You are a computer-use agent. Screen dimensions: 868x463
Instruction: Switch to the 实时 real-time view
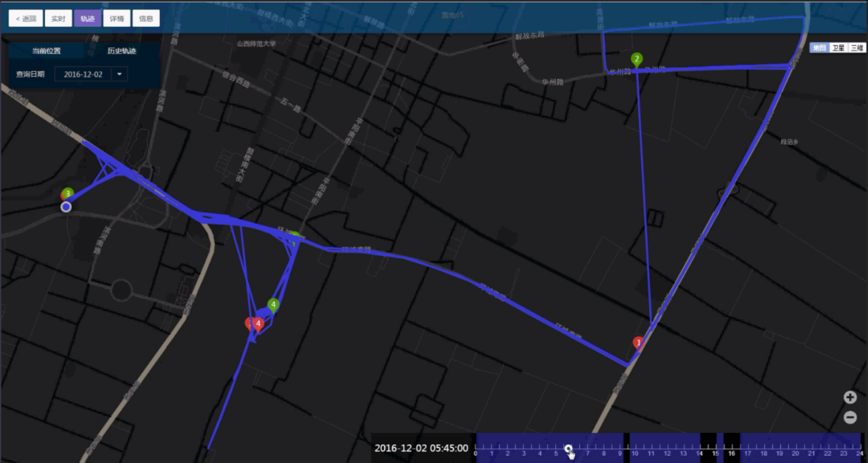pyautogui.click(x=58, y=19)
